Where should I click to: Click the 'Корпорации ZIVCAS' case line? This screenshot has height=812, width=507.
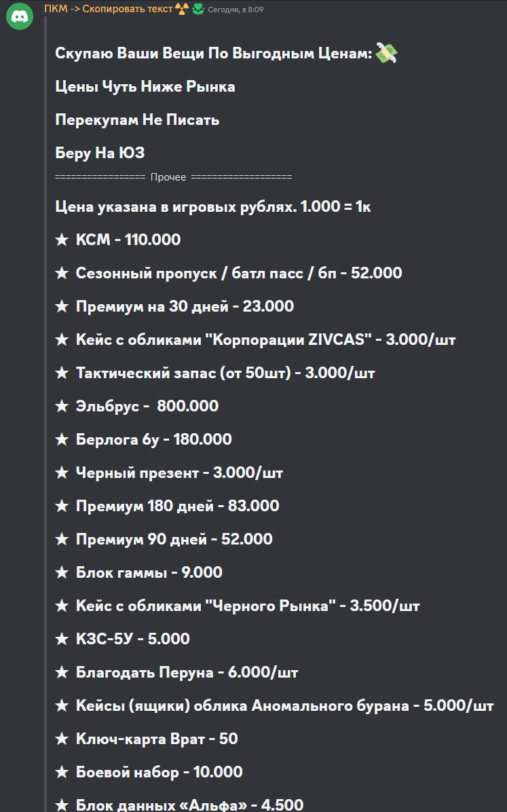click(x=255, y=339)
